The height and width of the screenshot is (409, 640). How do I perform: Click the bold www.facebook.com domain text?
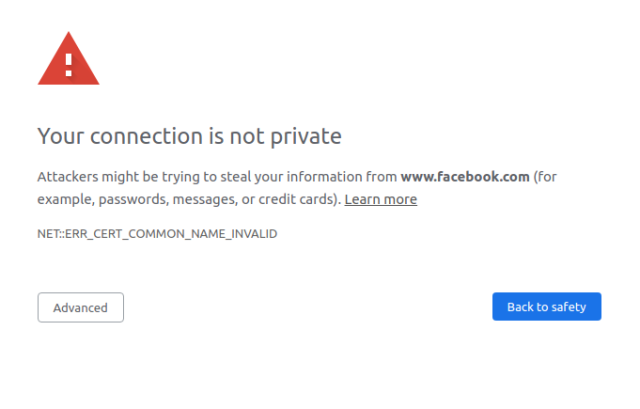tap(464, 177)
